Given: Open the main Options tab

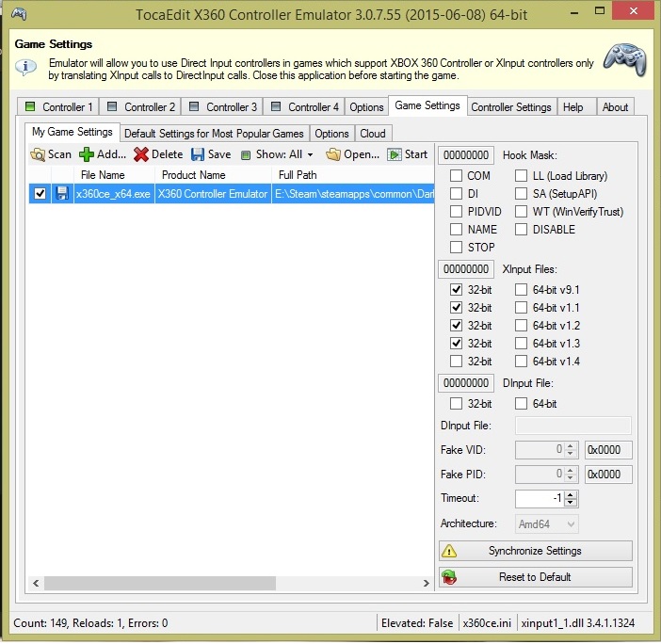Looking at the screenshot, I should pos(366,106).
